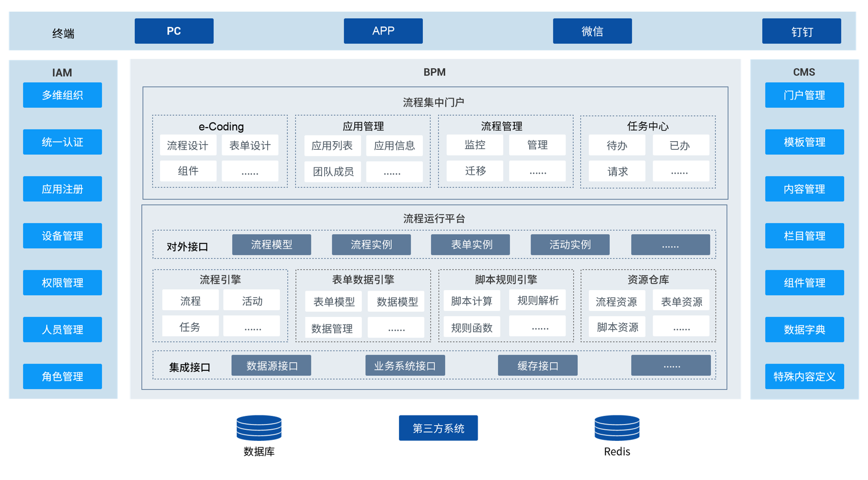This screenshot has height=480, width=868.
Task: Select 团队成员 under 应用管理
Action: point(333,172)
